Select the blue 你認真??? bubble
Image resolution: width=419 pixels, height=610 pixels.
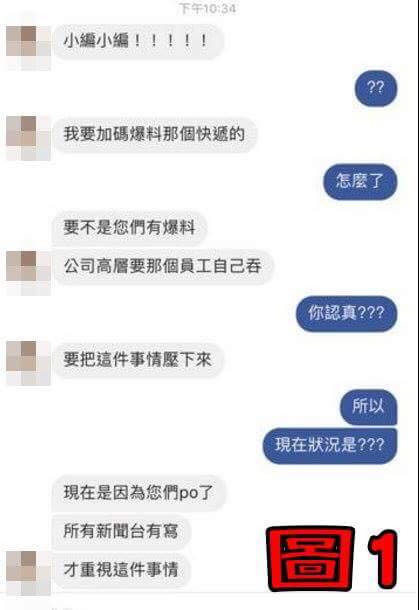tap(346, 314)
